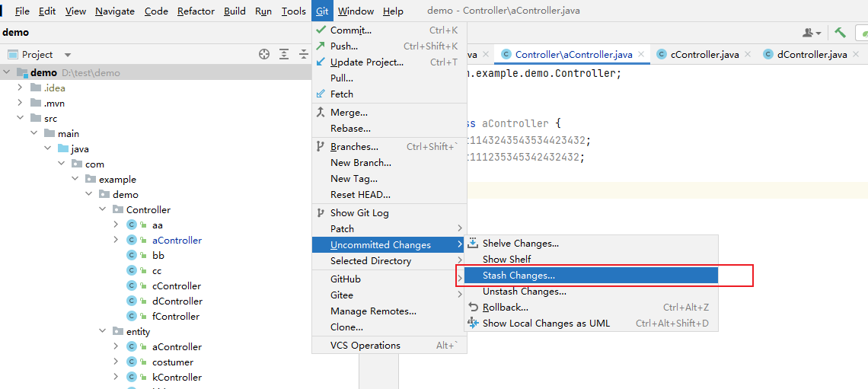Viewport: 868px width, 389px height.
Task: Collapse the entity package node
Action: (102, 332)
